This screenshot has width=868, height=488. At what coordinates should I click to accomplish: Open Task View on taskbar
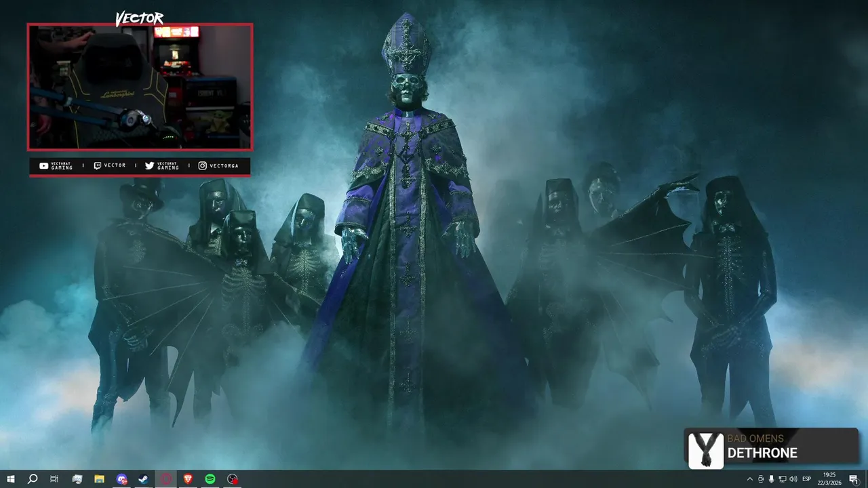(54, 479)
